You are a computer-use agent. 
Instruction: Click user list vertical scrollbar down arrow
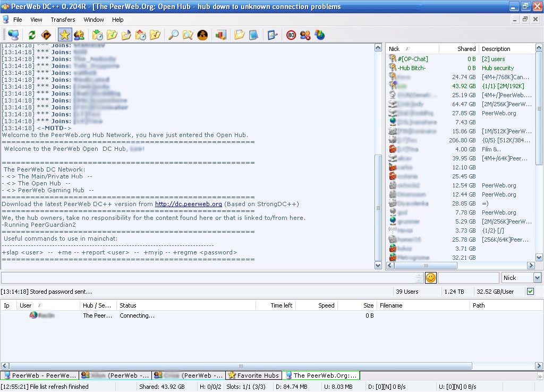(539, 258)
